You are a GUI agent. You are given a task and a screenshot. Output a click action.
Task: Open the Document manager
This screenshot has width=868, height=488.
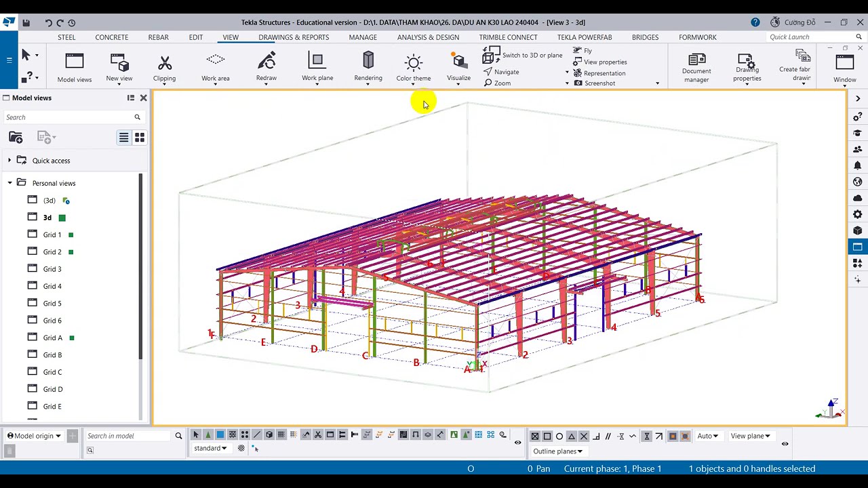pos(696,68)
